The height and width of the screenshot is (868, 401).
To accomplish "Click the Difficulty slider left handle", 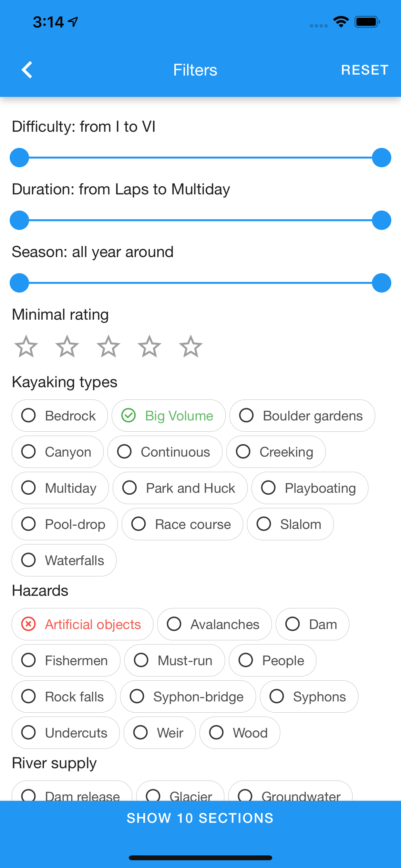I will coord(19,157).
